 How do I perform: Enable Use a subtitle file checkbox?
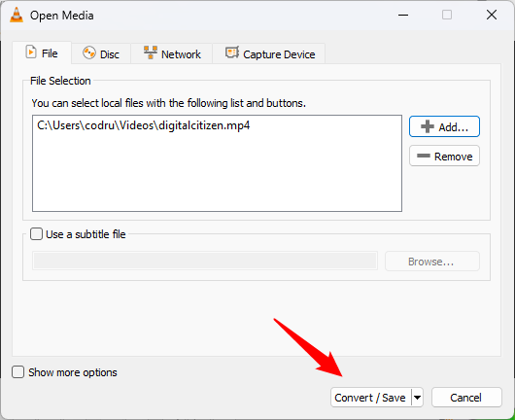pyautogui.click(x=37, y=234)
